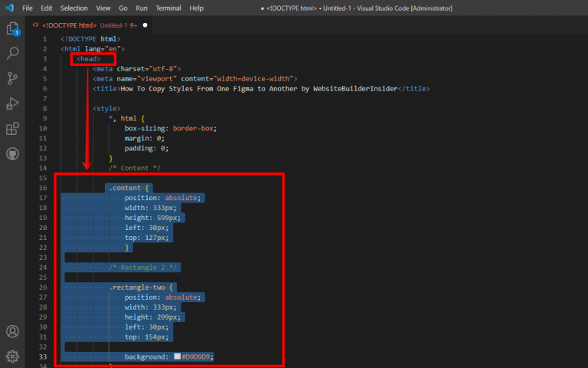588x368 pixels.
Task: Open the Selection menu
Action: pos(74,8)
